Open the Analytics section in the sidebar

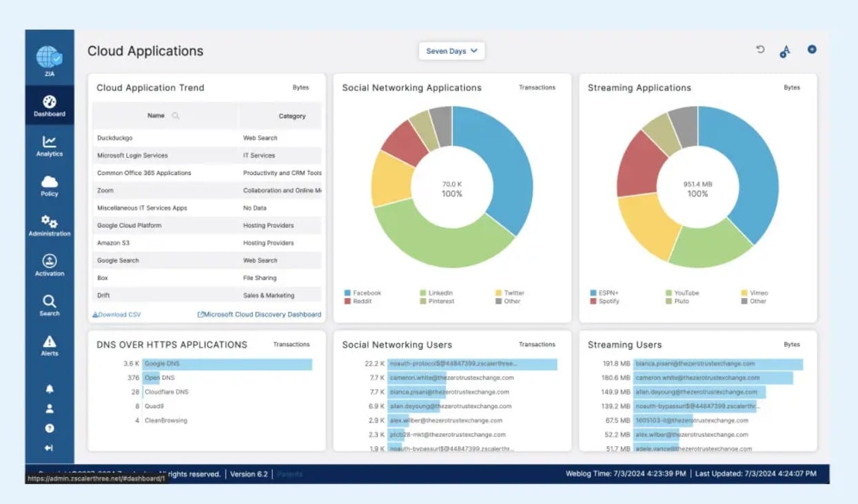click(x=48, y=145)
